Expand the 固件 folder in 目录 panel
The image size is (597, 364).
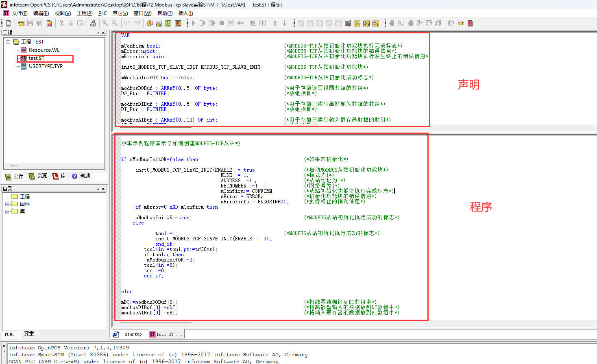tap(7, 204)
